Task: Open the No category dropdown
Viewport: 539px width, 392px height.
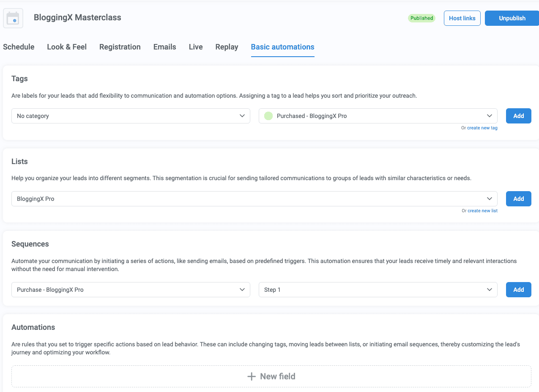Action: click(131, 116)
